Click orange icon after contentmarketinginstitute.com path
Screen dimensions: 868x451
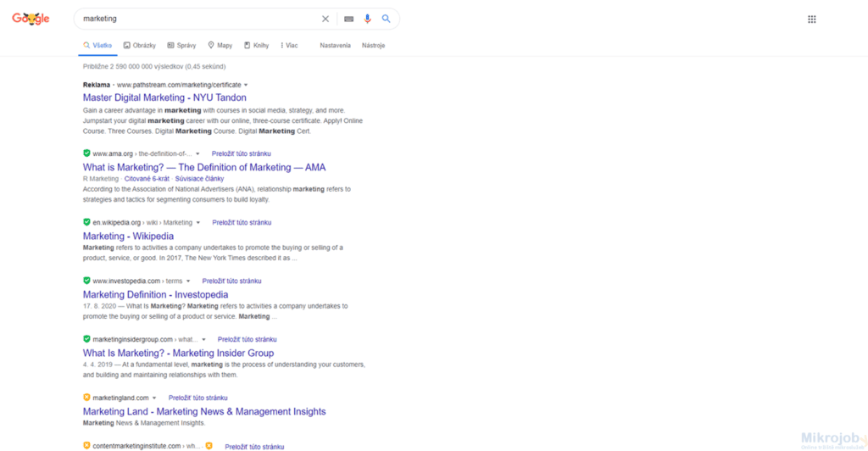click(x=209, y=445)
